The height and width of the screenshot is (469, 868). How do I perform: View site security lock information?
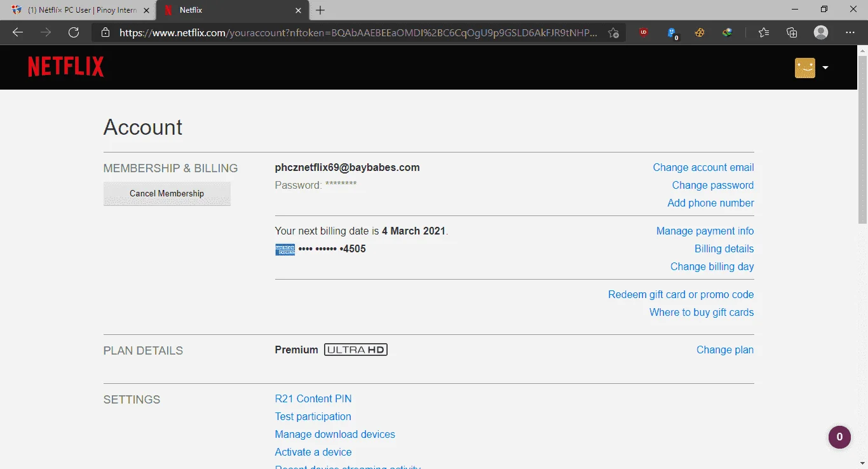pos(105,32)
